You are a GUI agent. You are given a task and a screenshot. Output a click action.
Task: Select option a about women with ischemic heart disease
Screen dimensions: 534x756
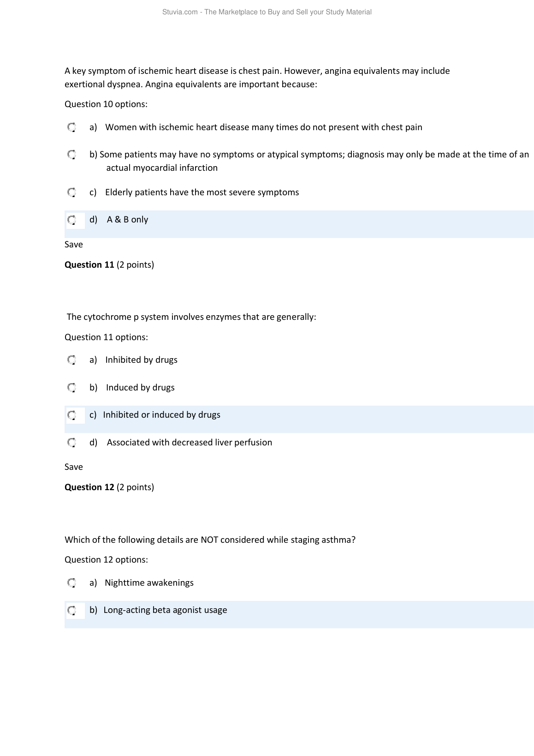tap(71, 127)
